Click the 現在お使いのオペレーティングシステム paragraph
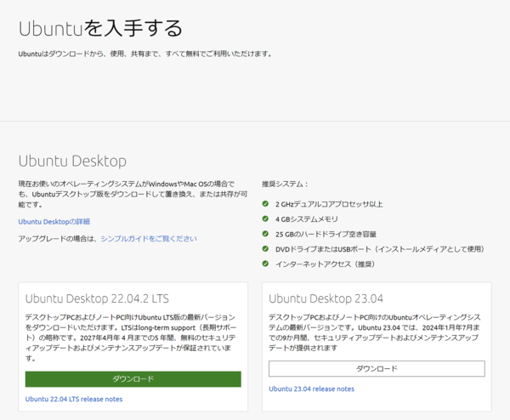The image size is (510, 420). tap(133, 194)
